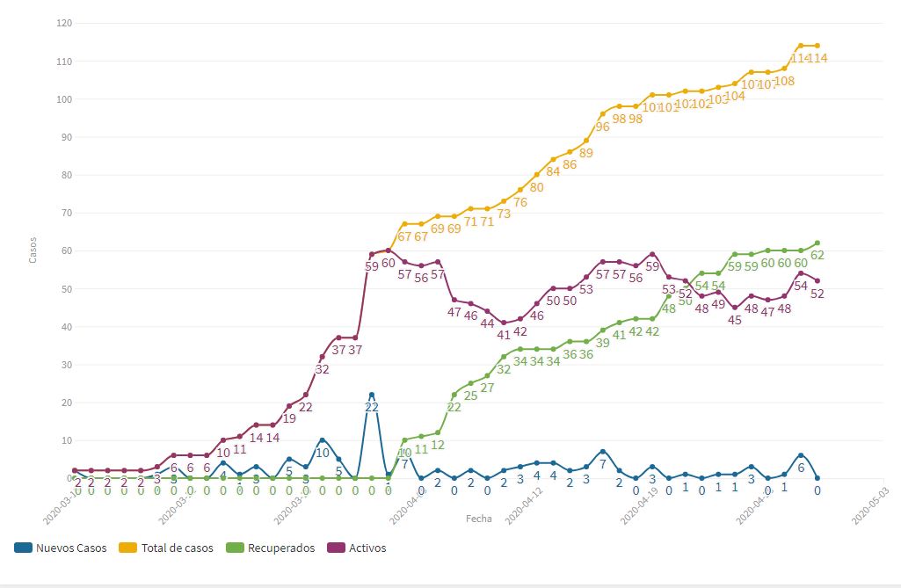The height and width of the screenshot is (588, 901).
Task: Select the Recuperados point valued 62
Action: pos(817,243)
